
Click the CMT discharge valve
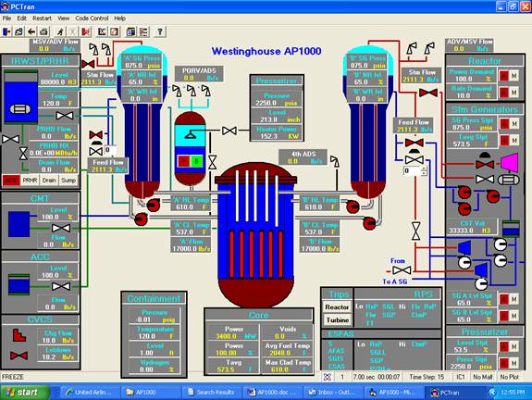61,228
